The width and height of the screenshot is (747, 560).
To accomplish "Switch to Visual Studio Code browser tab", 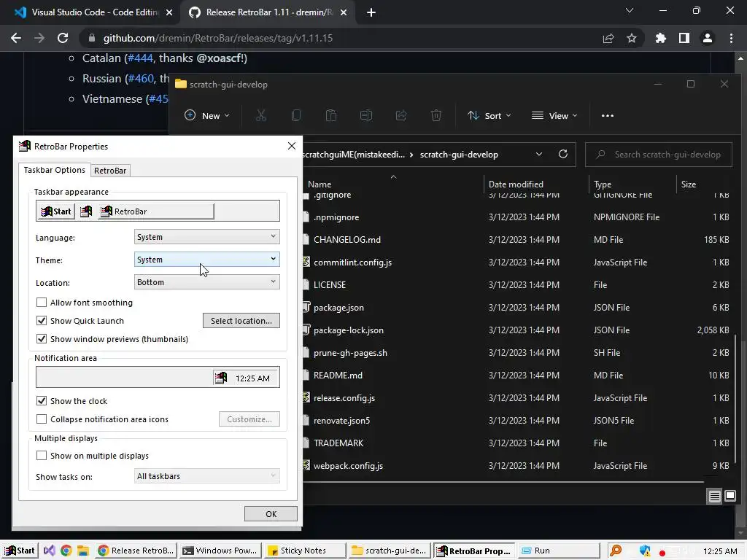I will [x=93, y=12].
